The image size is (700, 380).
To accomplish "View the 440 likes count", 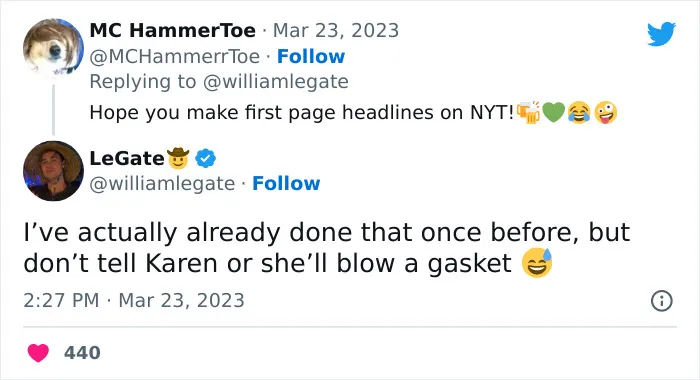I will (82, 353).
